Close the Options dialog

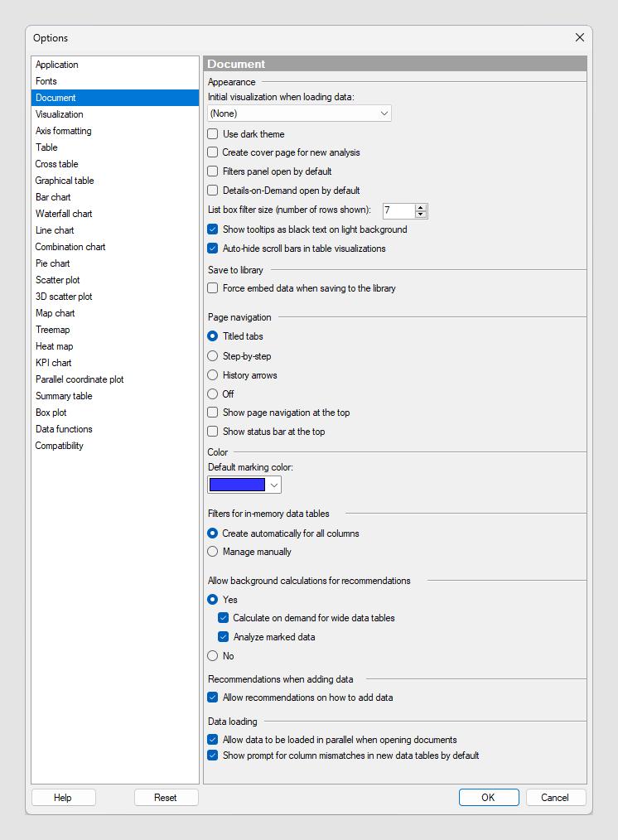click(x=579, y=37)
